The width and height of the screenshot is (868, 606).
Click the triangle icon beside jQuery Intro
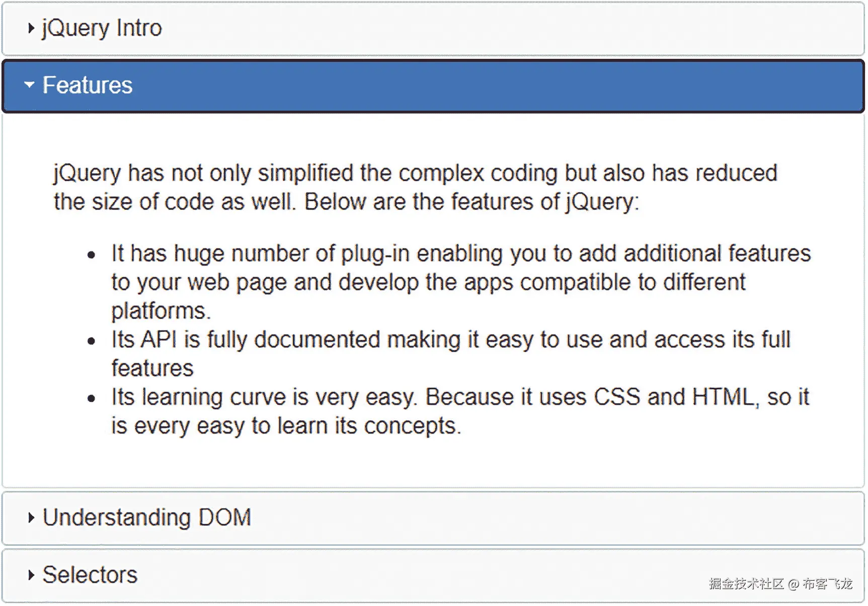(31, 28)
